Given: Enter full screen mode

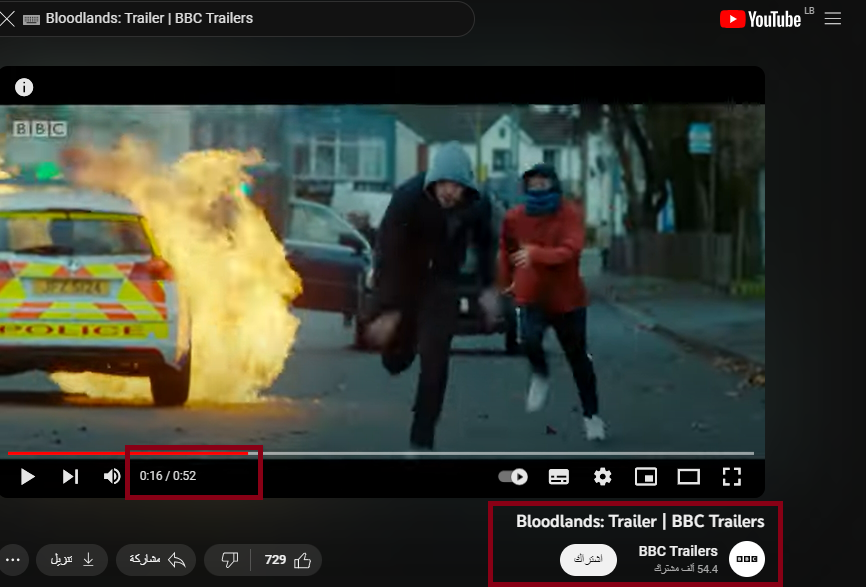Looking at the screenshot, I should (x=732, y=476).
